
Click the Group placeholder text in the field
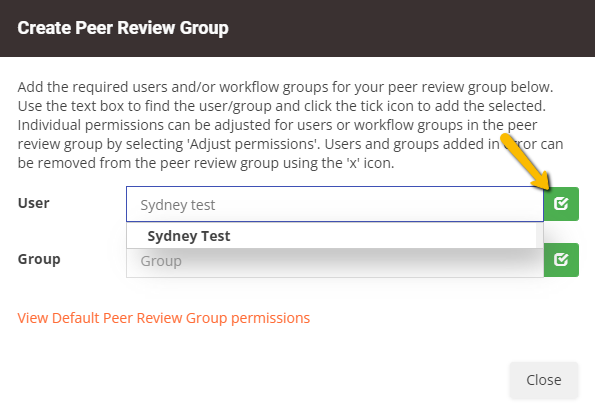click(161, 261)
